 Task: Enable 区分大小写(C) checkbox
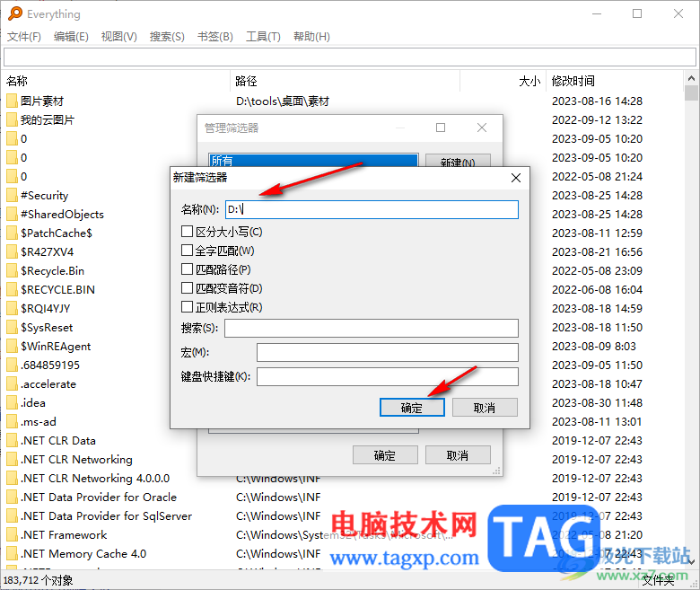[187, 232]
